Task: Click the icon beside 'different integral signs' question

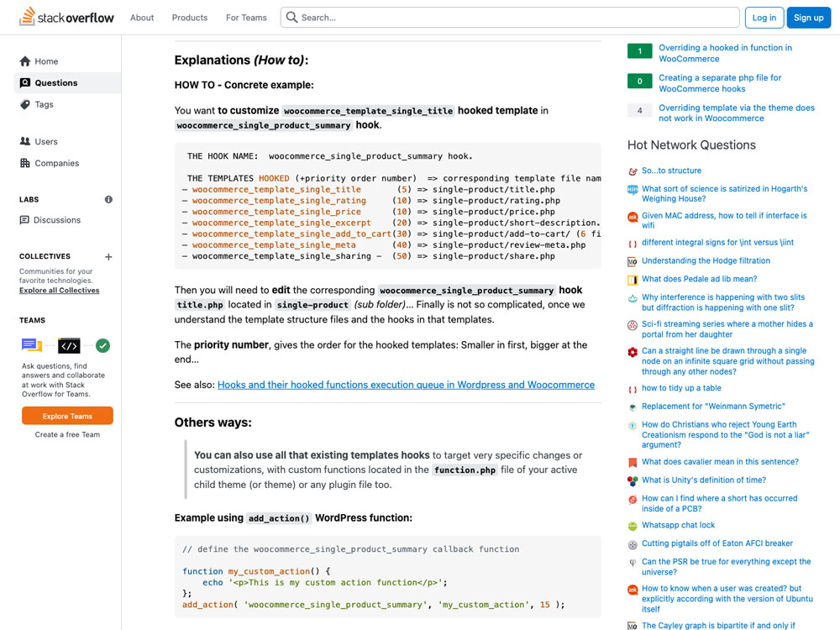Action: point(633,244)
